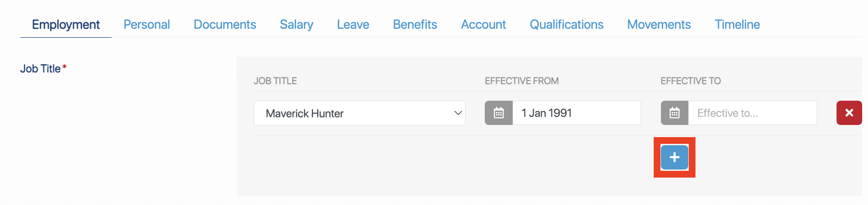The width and height of the screenshot is (868, 205).
Task: Switch to the Qualifications tab
Action: (x=567, y=24)
